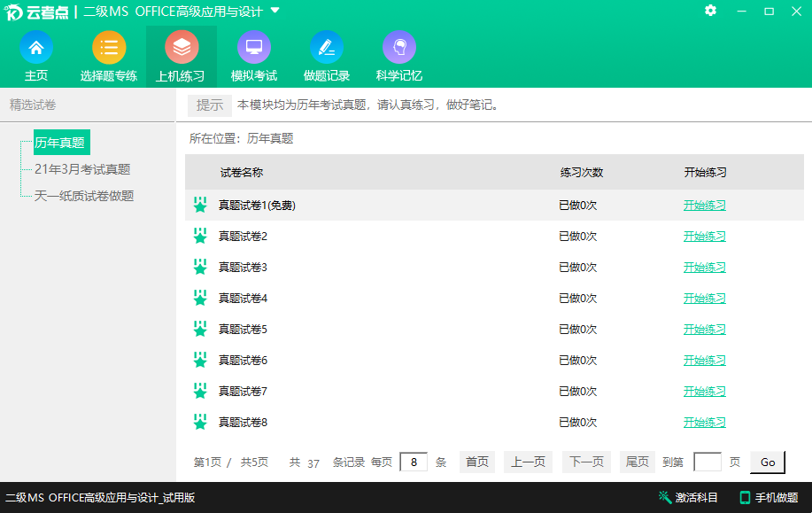
Task: Open 开始练习 for 真题试卷5
Action: [x=704, y=329]
